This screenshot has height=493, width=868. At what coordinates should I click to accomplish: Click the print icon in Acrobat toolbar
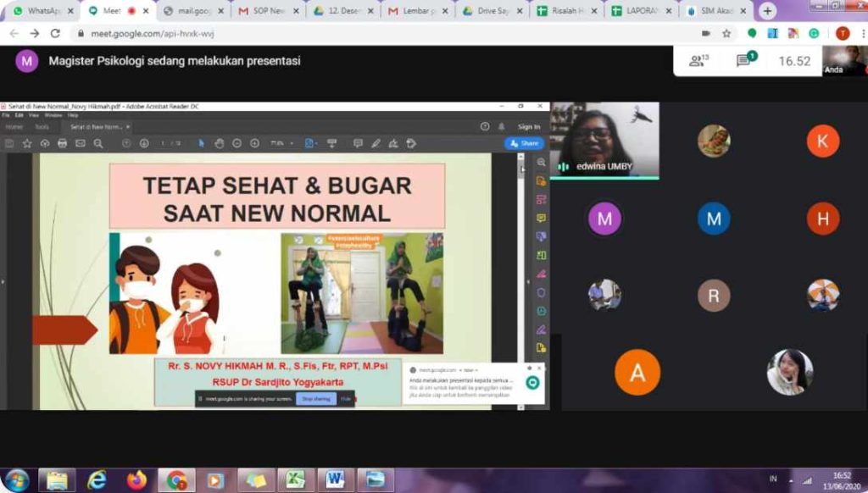[x=63, y=144]
